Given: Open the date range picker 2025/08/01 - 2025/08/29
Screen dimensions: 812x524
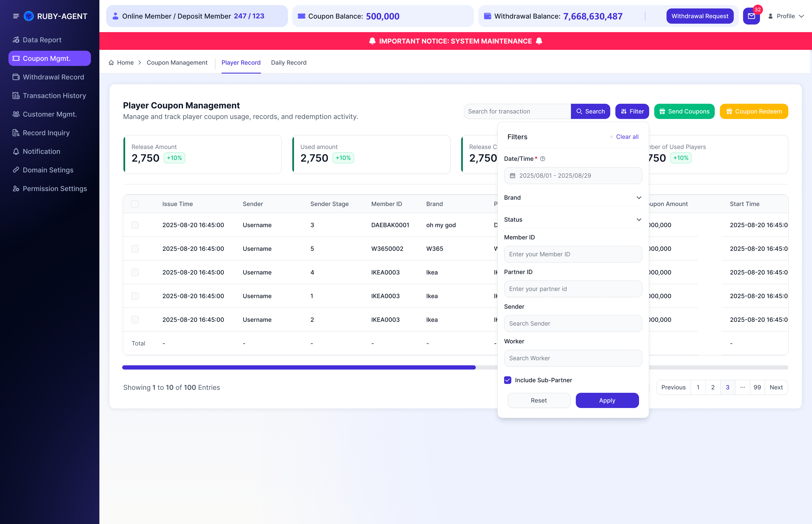Looking at the screenshot, I should coord(573,176).
